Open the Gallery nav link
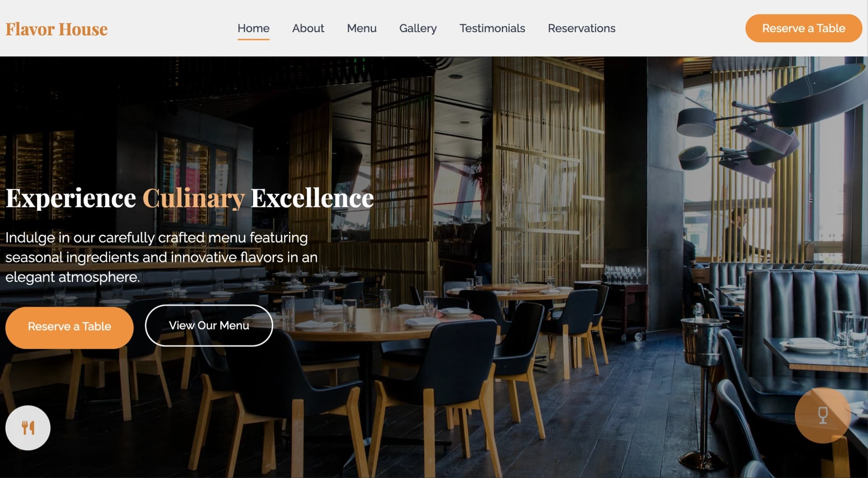 [x=418, y=28]
